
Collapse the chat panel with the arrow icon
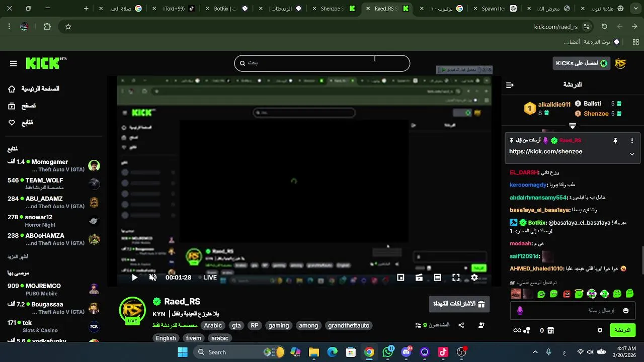pos(510,85)
